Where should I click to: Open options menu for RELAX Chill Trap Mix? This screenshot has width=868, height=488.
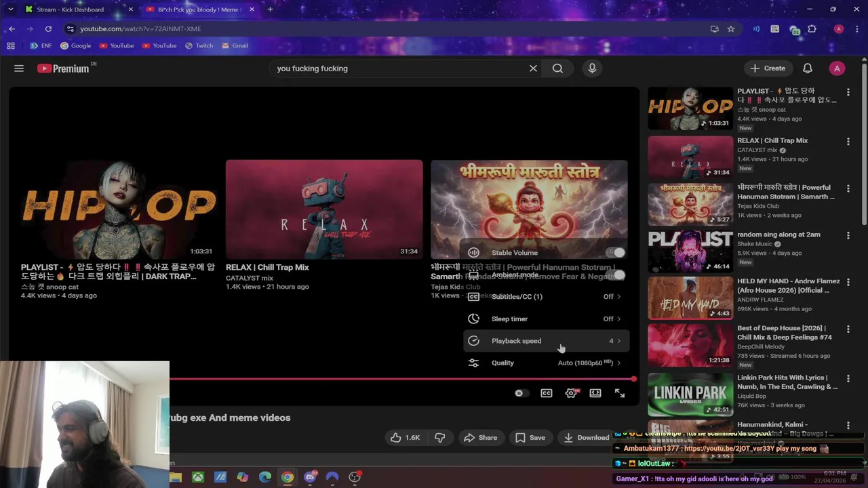point(848,142)
